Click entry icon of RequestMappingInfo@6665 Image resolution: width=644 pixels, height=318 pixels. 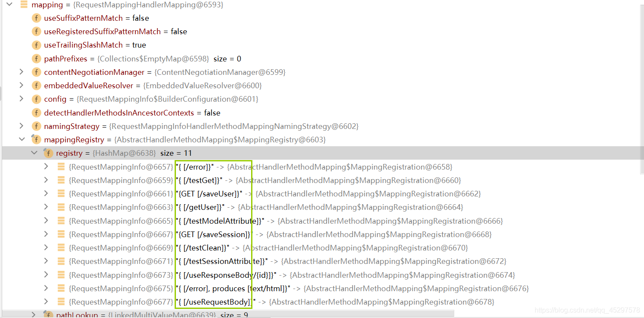(61, 221)
